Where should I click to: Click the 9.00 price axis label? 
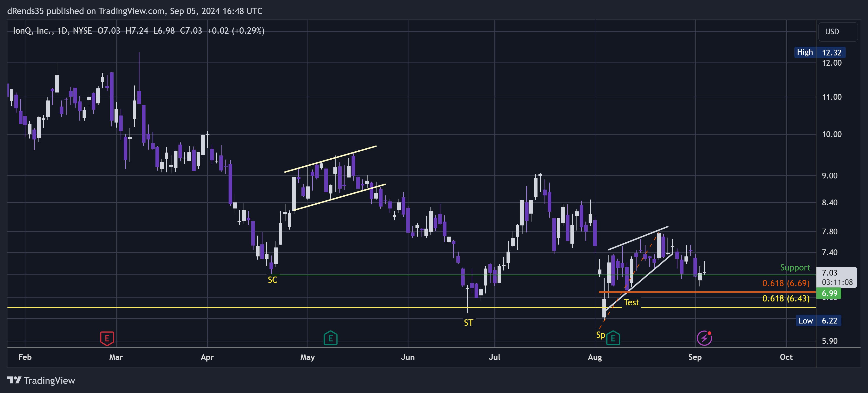829,176
